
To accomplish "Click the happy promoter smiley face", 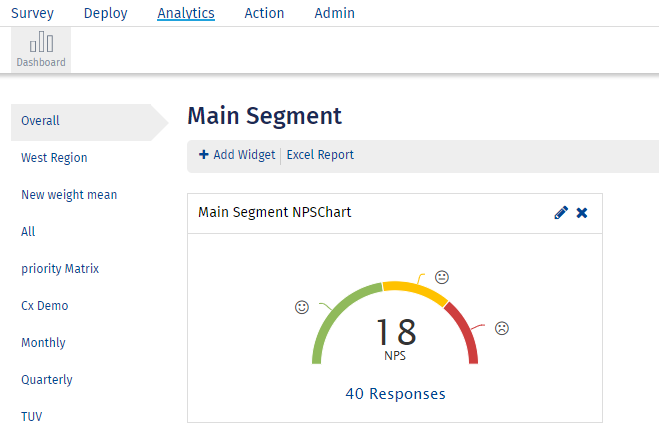I will tap(302, 307).
